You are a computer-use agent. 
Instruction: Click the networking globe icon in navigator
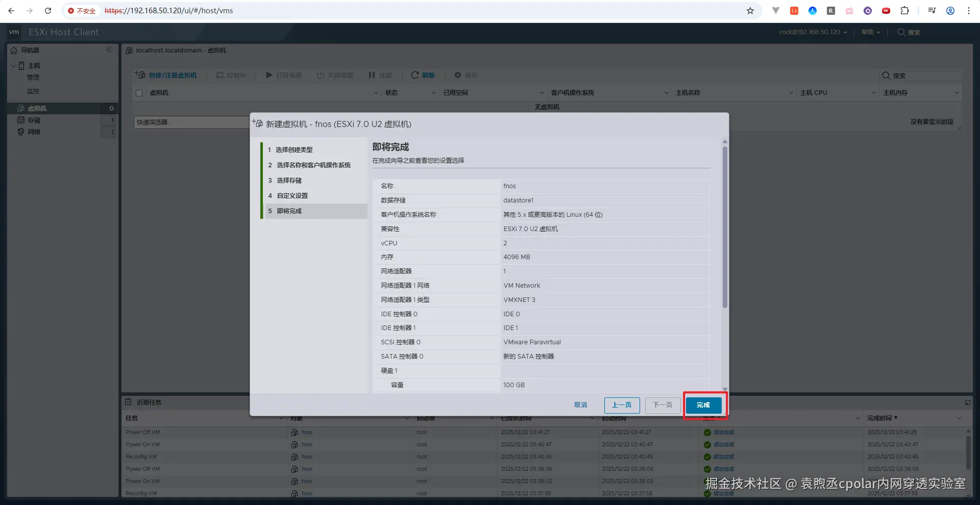pos(21,132)
